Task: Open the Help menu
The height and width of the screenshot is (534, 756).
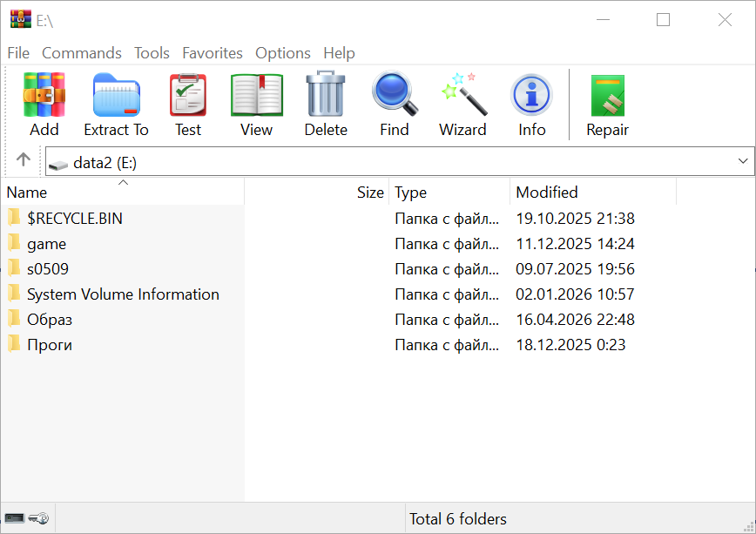Action: point(339,53)
